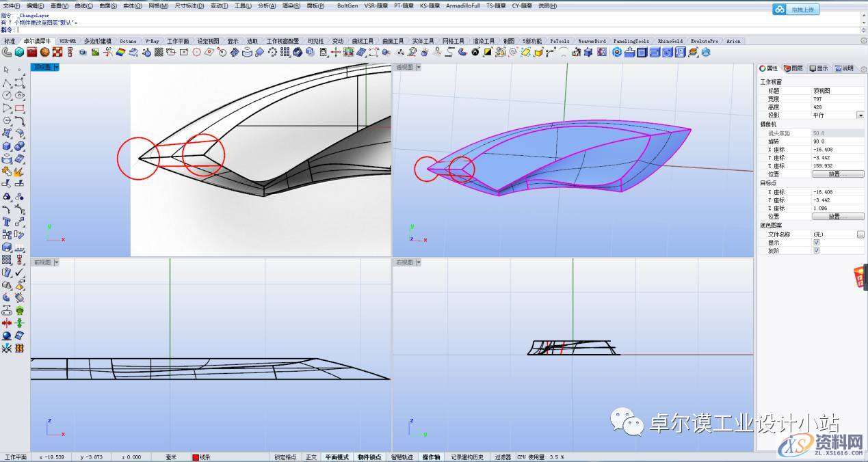Screen dimensions: 868x462
Task: Select the pointer arrow tool in left toolbar
Action: tap(6, 70)
